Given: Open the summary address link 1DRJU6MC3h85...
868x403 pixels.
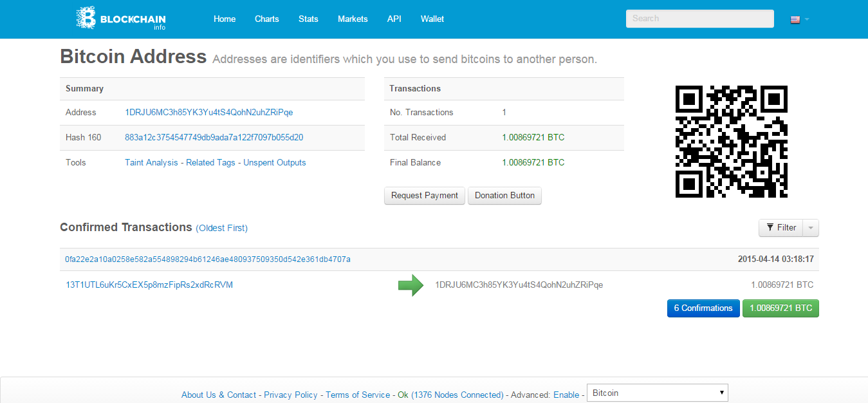Looking at the screenshot, I should pos(208,112).
